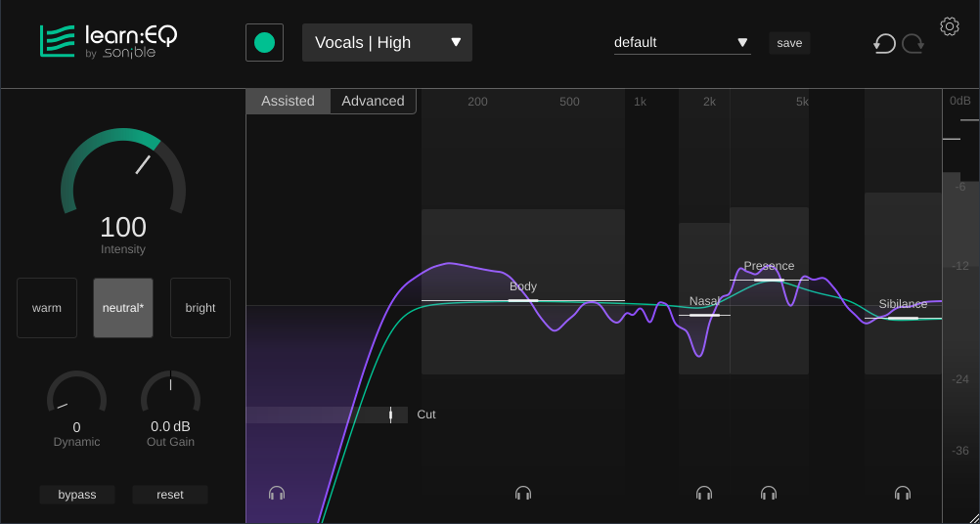Solo the Presence band headphone icon

(x=769, y=494)
